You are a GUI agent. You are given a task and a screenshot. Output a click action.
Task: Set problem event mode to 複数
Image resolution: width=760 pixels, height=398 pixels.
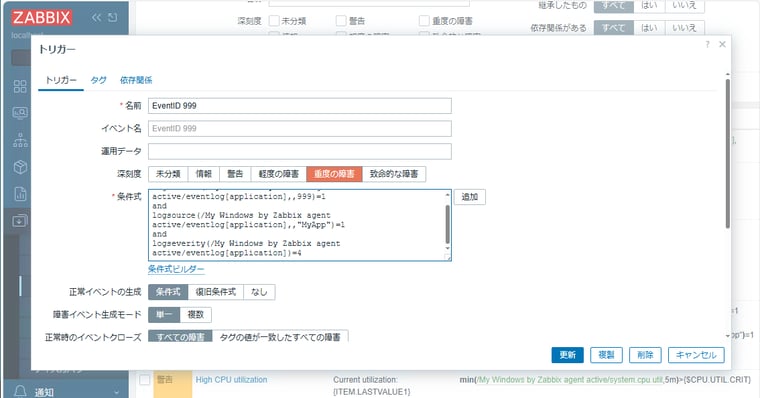[x=195, y=315]
